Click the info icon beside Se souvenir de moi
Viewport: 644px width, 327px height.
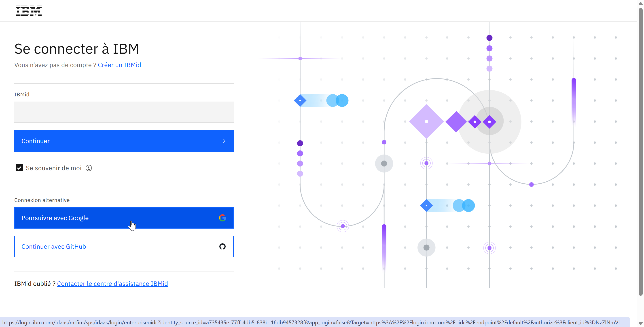pyautogui.click(x=89, y=168)
